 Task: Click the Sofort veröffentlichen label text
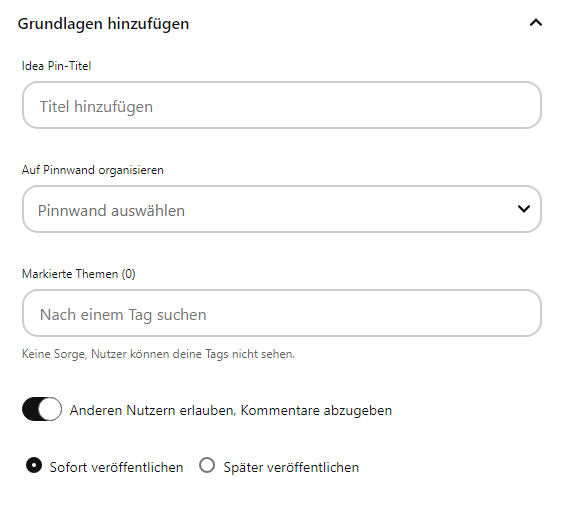116,467
